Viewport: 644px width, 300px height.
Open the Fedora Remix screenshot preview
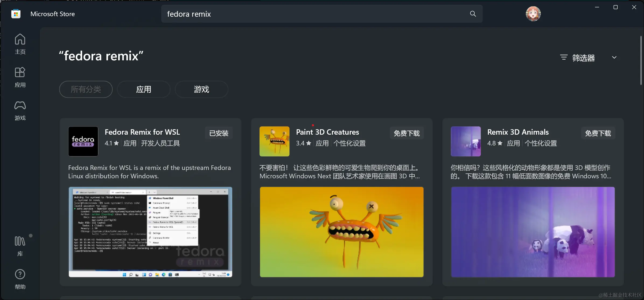pyautogui.click(x=150, y=232)
